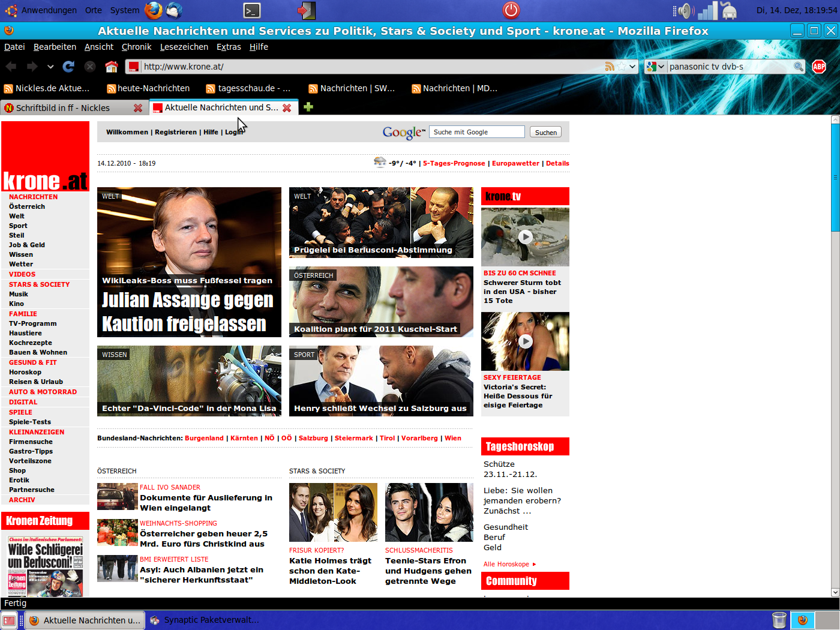Select Österreich in the left navigation
This screenshot has width=840, height=630.
27,206
